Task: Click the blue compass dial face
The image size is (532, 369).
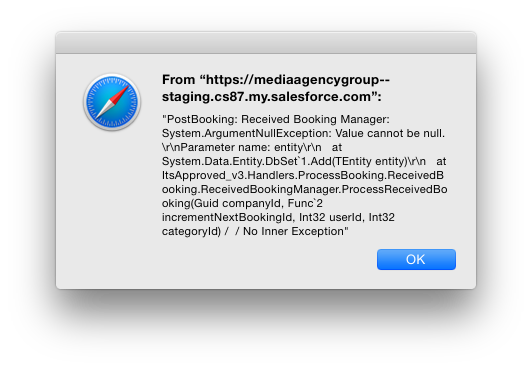Action: pos(112,102)
